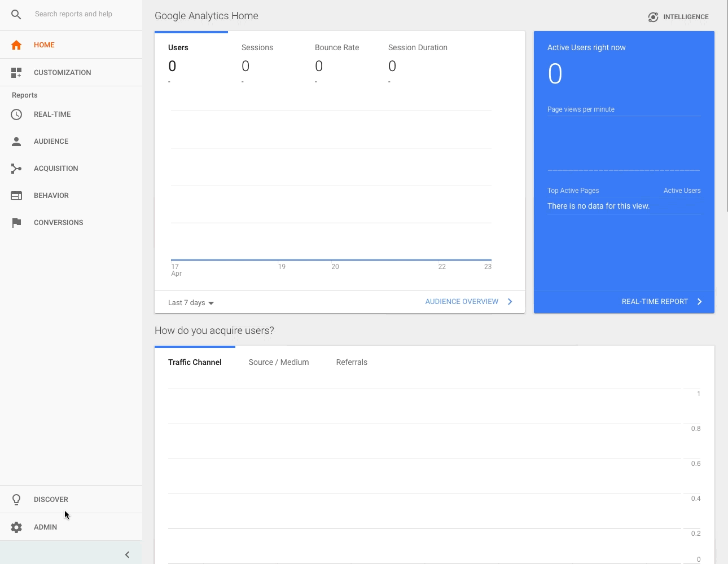The image size is (728, 564).
Task: Collapse the sidebar with the left chevron
Action: 127,554
